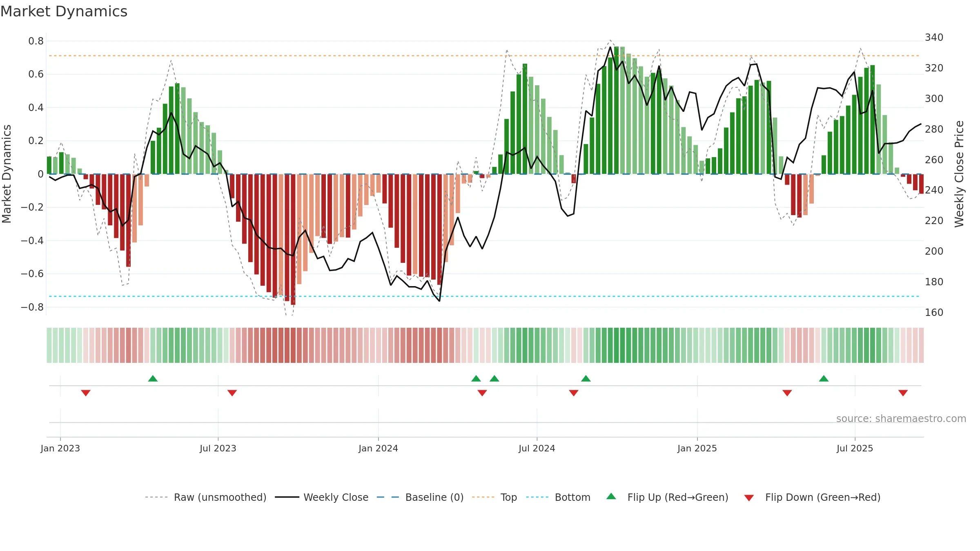Toggle the Bottom legend label

click(572, 497)
